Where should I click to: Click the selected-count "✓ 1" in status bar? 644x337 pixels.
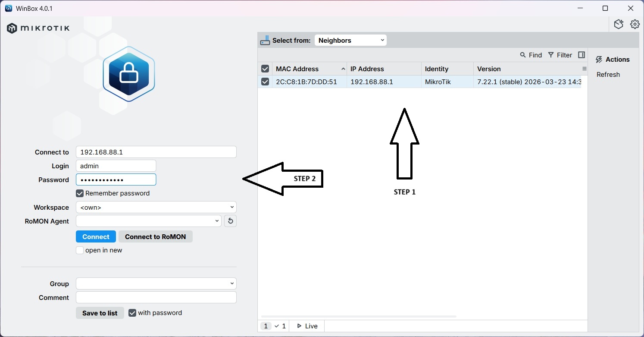click(280, 326)
